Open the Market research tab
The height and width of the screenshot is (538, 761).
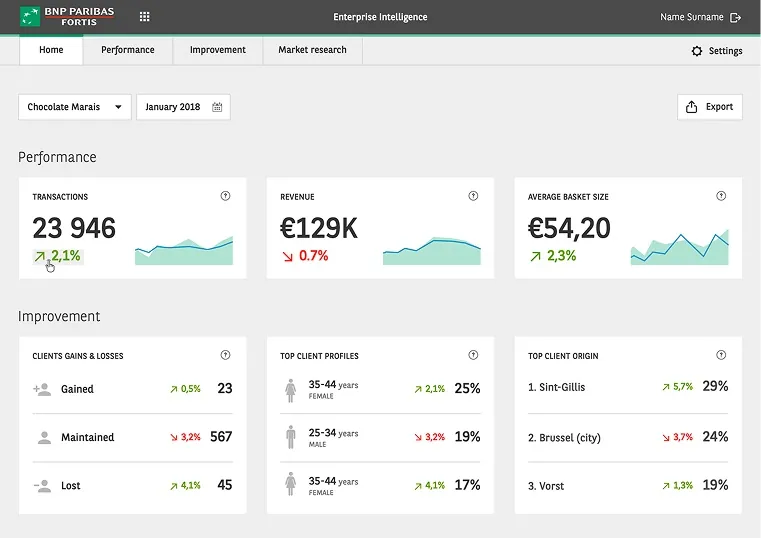313,50
